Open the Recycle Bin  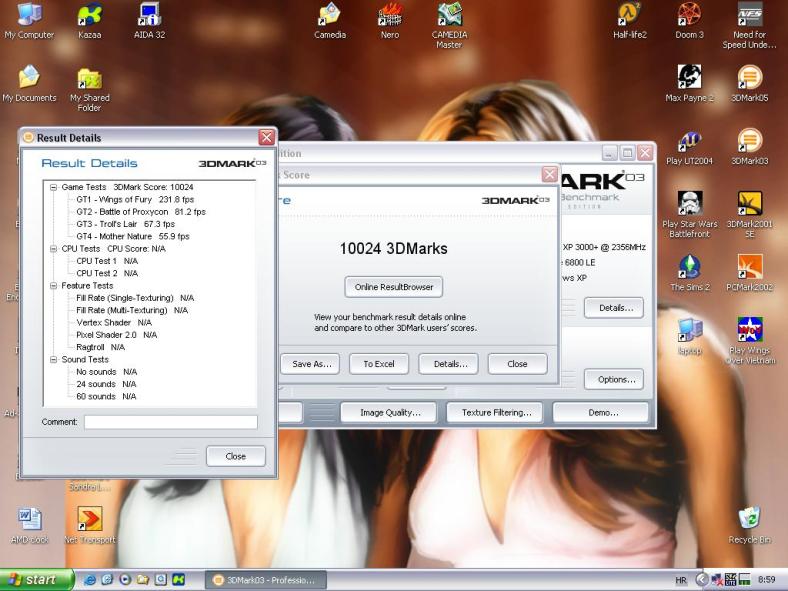click(x=749, y=518)
